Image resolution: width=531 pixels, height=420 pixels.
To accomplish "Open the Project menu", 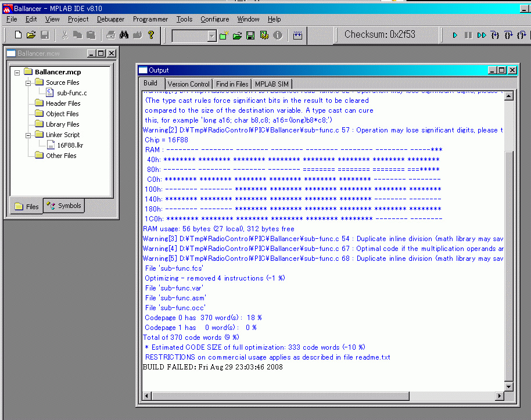I will click(78, 19).
